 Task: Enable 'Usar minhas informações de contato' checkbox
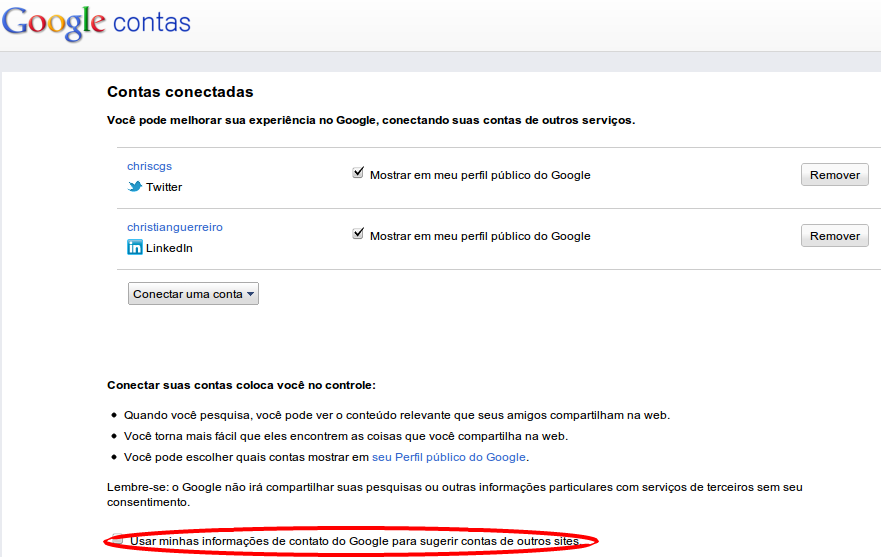[x=117, y=539]
